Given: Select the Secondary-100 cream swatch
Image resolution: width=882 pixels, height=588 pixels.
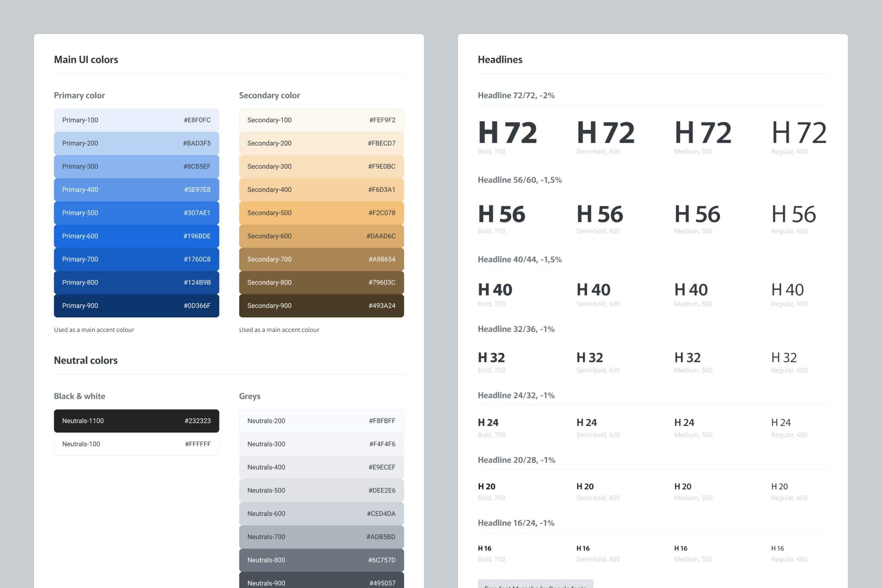Looking at the screenshot, I should [x=321, y=120].
